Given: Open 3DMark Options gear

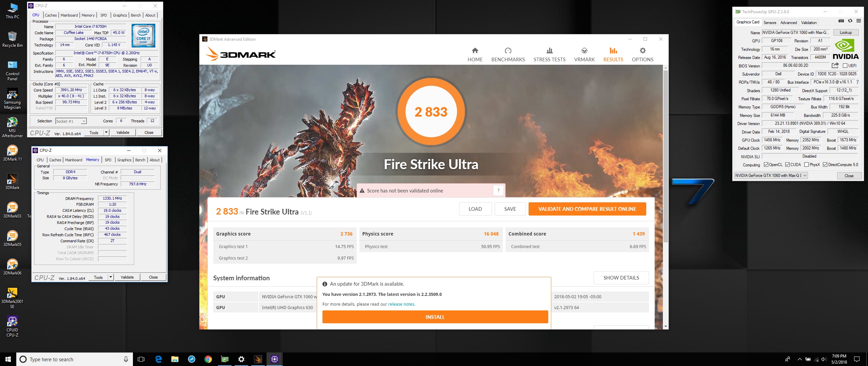Looking at the screenshot, I should click(x=643, y=55).
